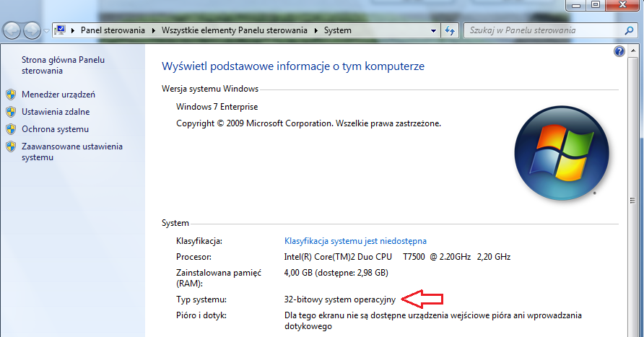This screenshot has width=644, height=337.
Task: Expand arrow before Panel sterowania breadcrumb
Action: click(73, 30)
